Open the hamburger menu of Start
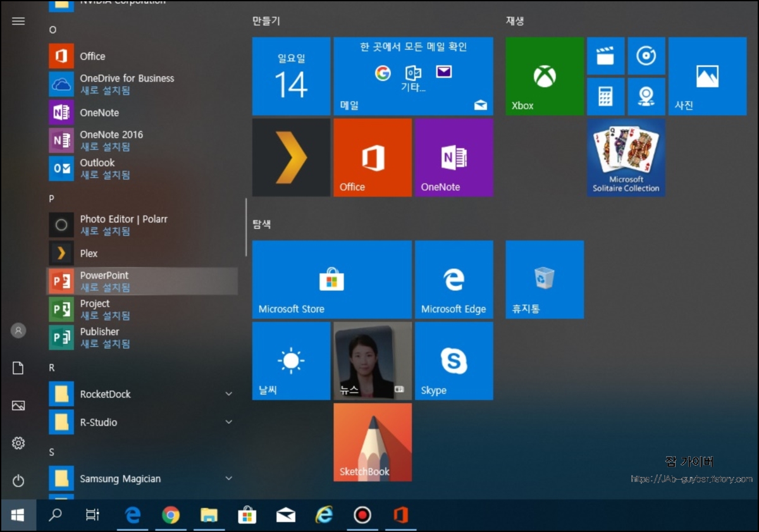759x532 pixels. pyautogui.click(x=18, y=21)
